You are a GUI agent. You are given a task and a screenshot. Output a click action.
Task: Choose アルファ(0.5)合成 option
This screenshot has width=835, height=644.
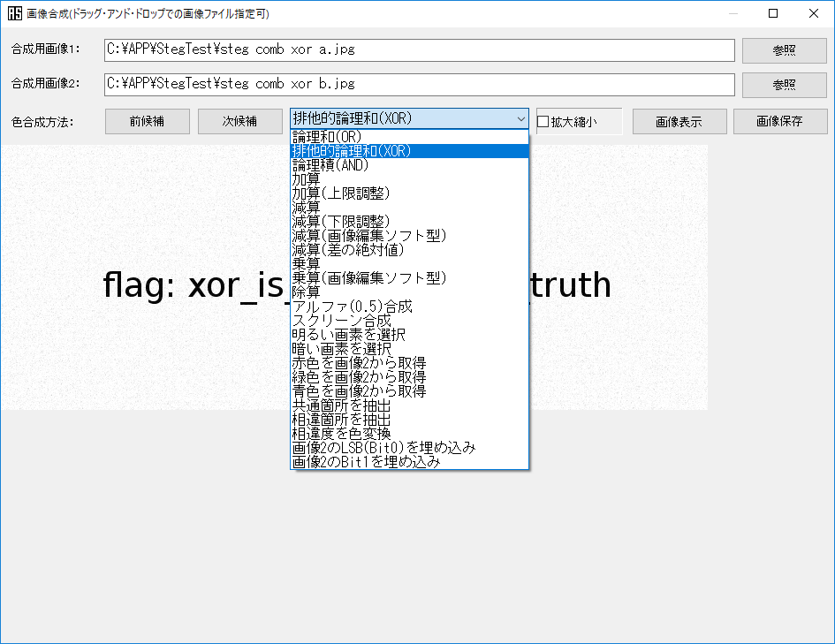409,307
